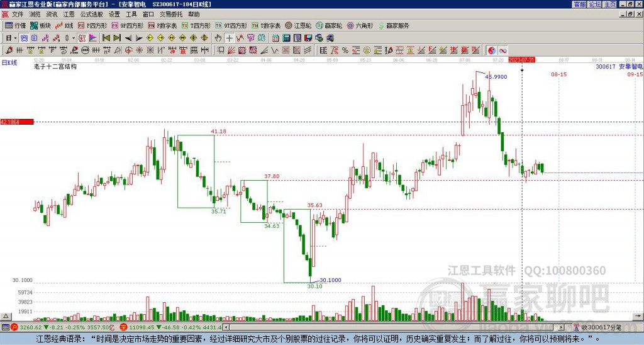The image size is (644, 345).
Task: Open the 资讯 menu
Action: click(x=52, y=14)
